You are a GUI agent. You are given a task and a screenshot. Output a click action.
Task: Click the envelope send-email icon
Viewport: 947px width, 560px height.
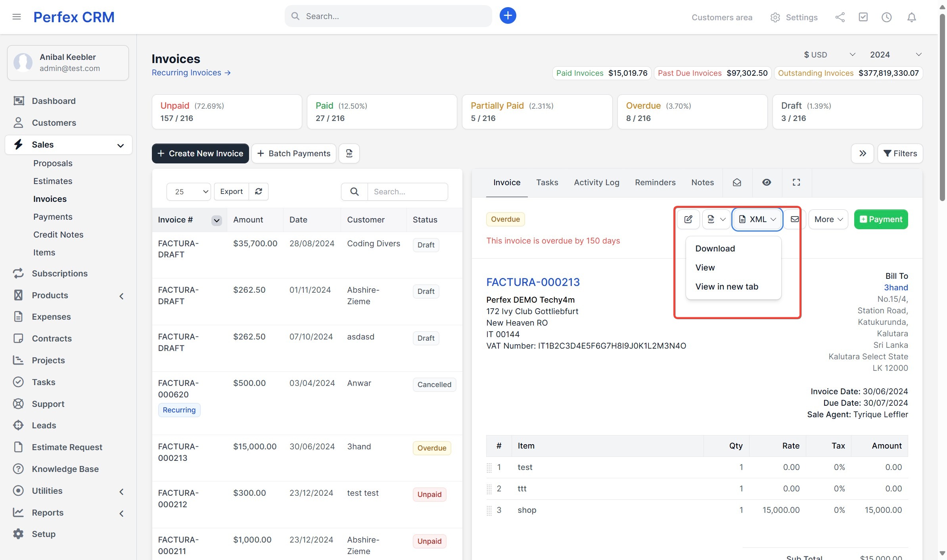coord(794,219)
